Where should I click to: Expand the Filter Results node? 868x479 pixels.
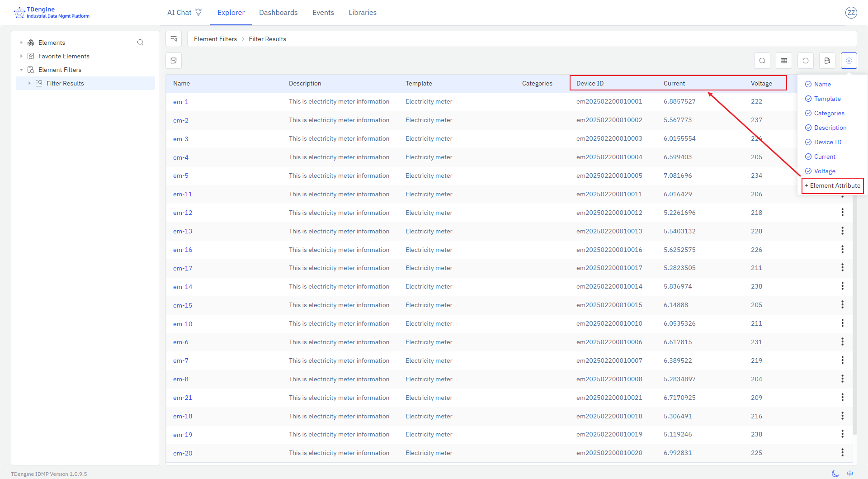29,83
